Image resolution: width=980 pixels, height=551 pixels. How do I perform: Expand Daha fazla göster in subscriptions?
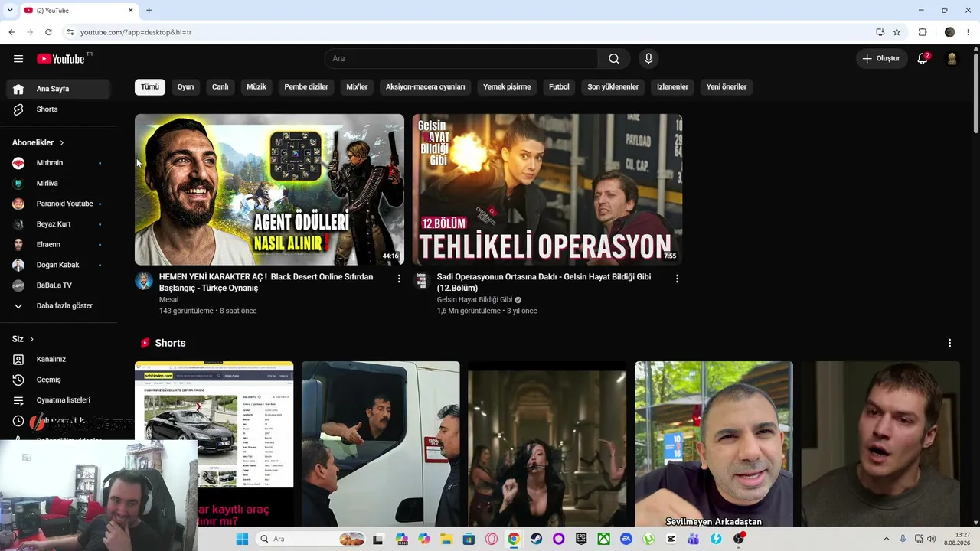click(x=58, y=306)
